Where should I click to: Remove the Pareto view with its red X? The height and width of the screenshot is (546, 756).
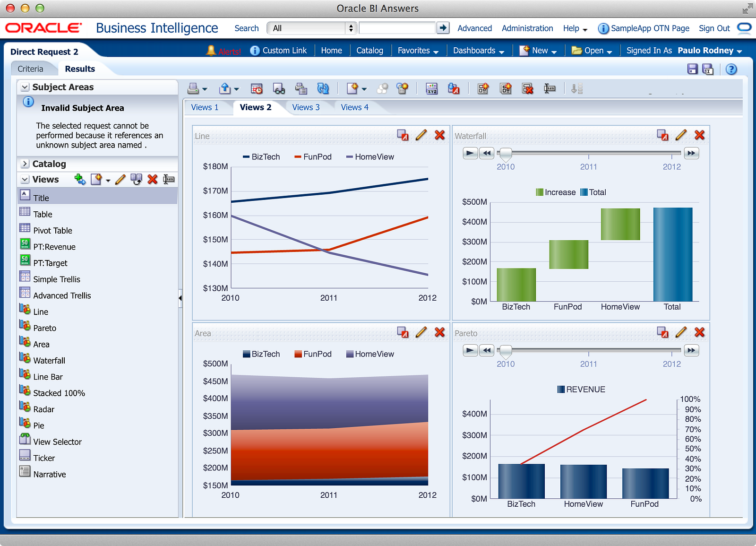699,332
